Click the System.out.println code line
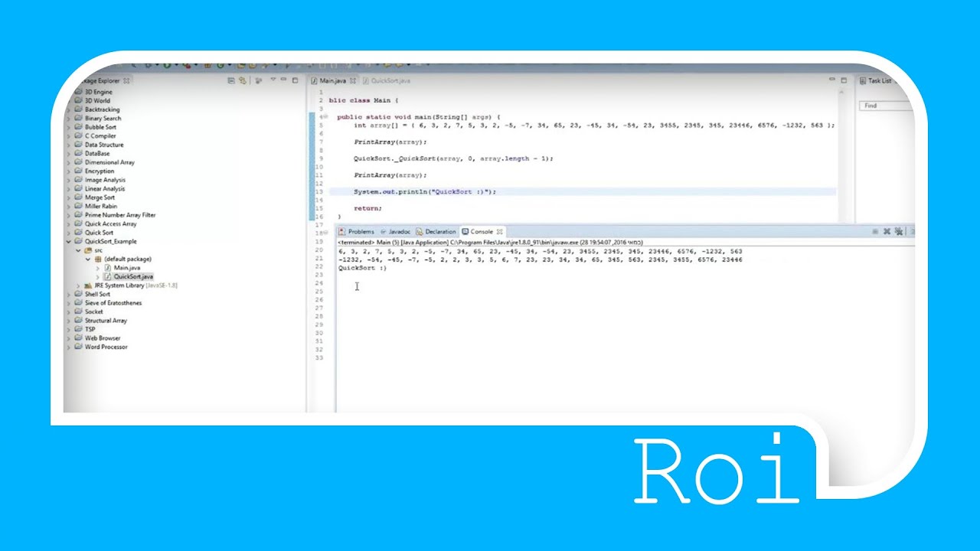 click(x=425, y=191)
